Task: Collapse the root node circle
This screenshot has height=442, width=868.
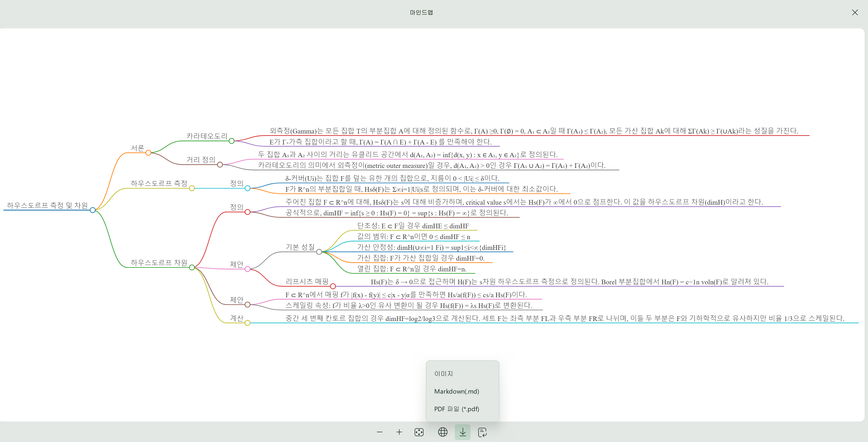Action: pos(93,210)
